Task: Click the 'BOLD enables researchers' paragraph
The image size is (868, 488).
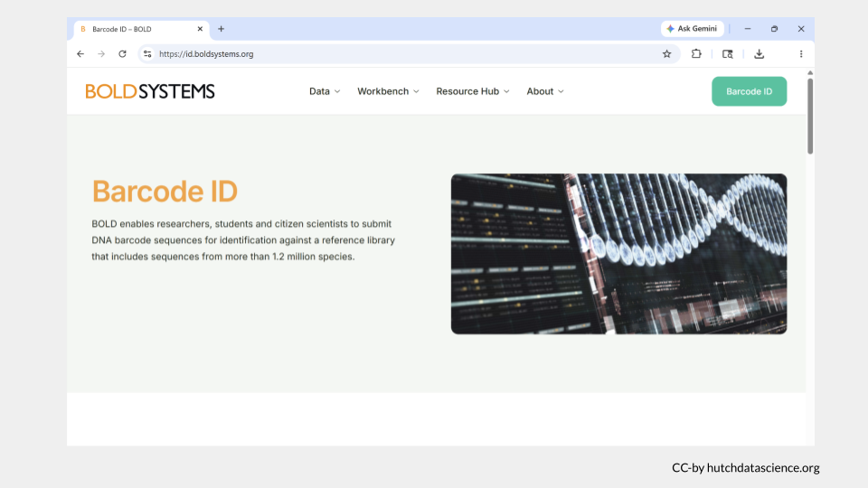Action: (x=243, y=240)
